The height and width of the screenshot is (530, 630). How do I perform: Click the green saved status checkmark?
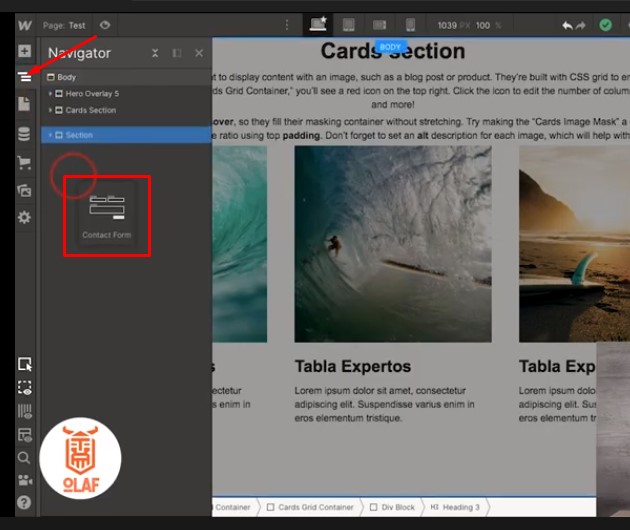coord(605,25)
